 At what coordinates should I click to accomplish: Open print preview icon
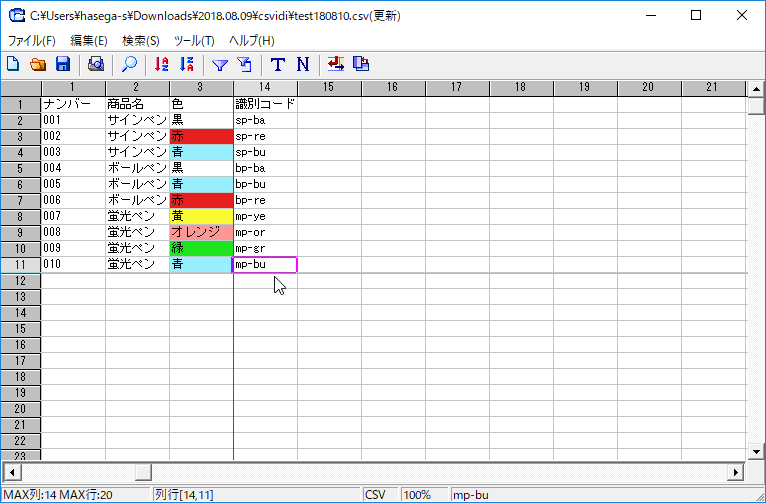point(96,64)
